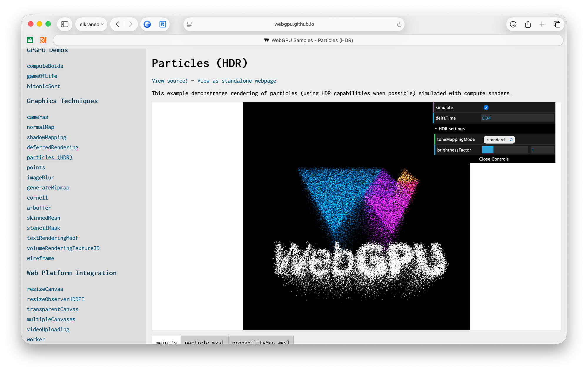Uncheck the simulate checkbox

486,107
